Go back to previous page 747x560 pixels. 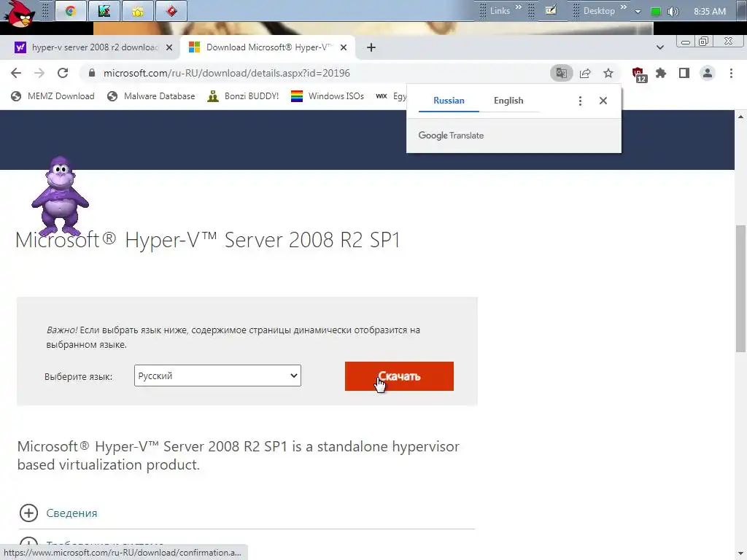(16, 73)
